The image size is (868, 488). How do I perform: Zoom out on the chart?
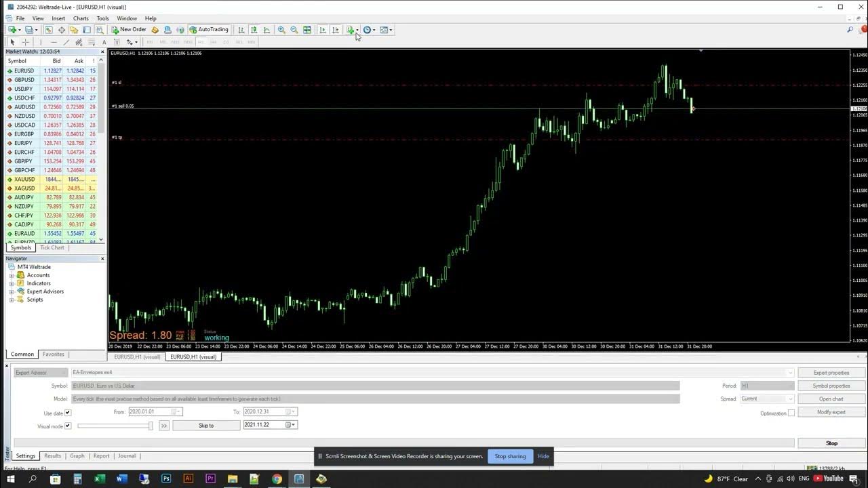[x=294, y=30]
